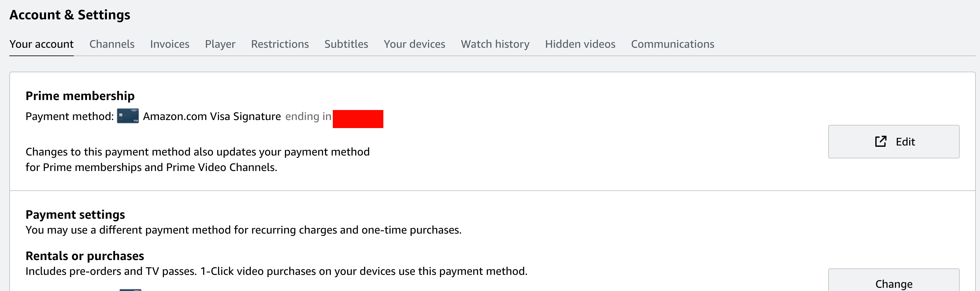Screen dimensions: 980x291
Task: Switch to the Communications tab
Action: click(x=673, y=44)
